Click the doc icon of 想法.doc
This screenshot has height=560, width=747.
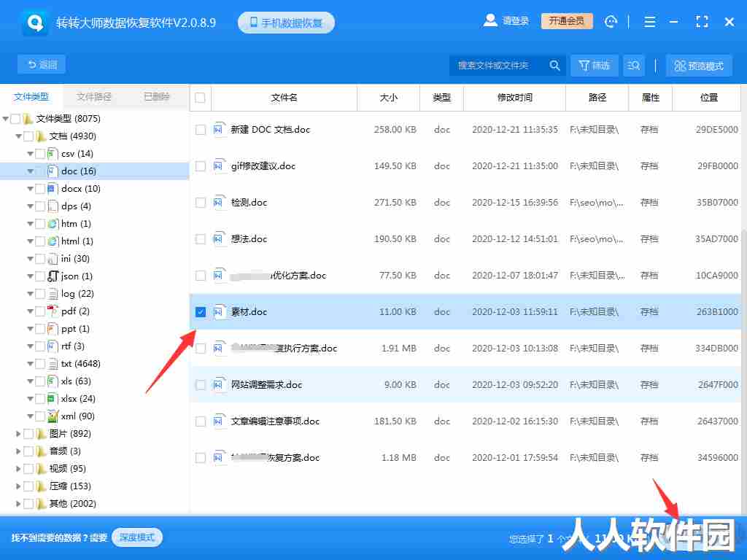[218, 238]
